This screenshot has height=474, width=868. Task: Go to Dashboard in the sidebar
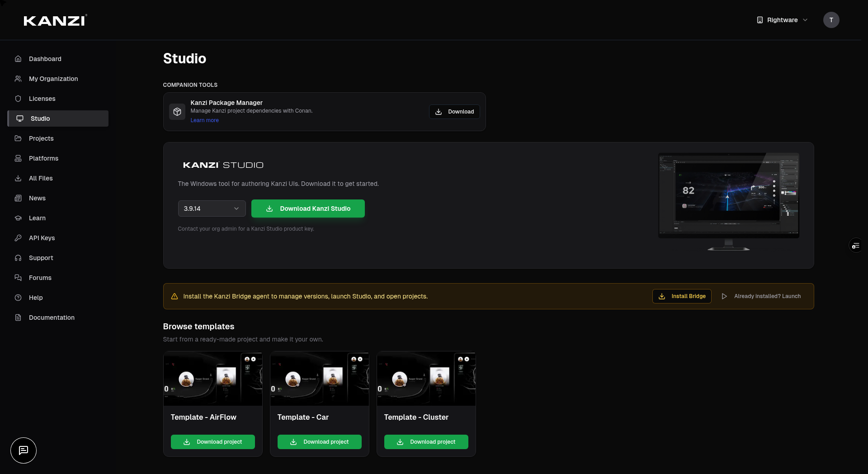pos(58,59)
